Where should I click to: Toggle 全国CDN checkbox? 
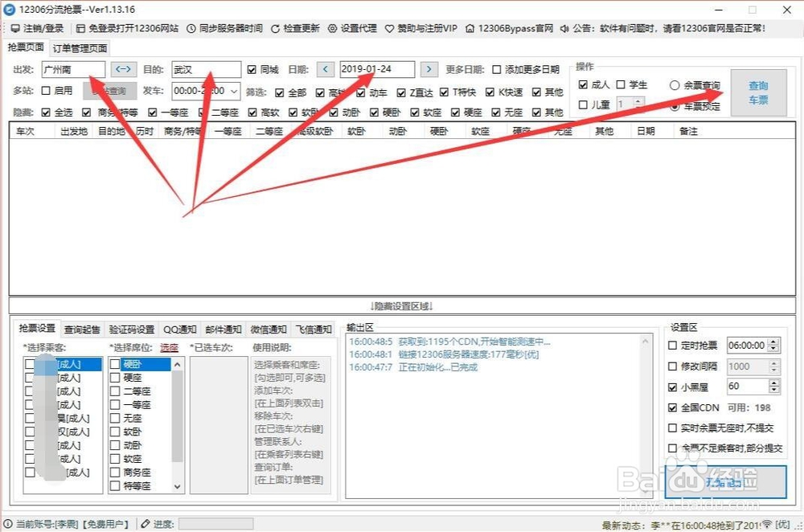672,407
